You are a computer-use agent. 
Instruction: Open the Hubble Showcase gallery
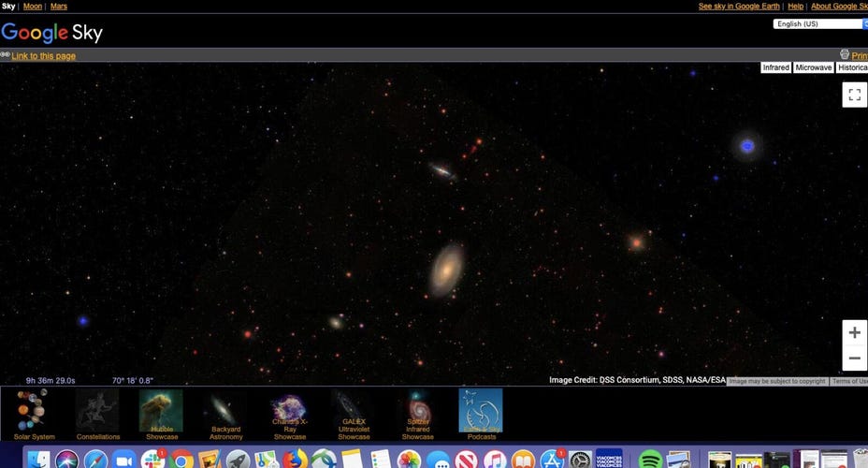tap(161, 415)
